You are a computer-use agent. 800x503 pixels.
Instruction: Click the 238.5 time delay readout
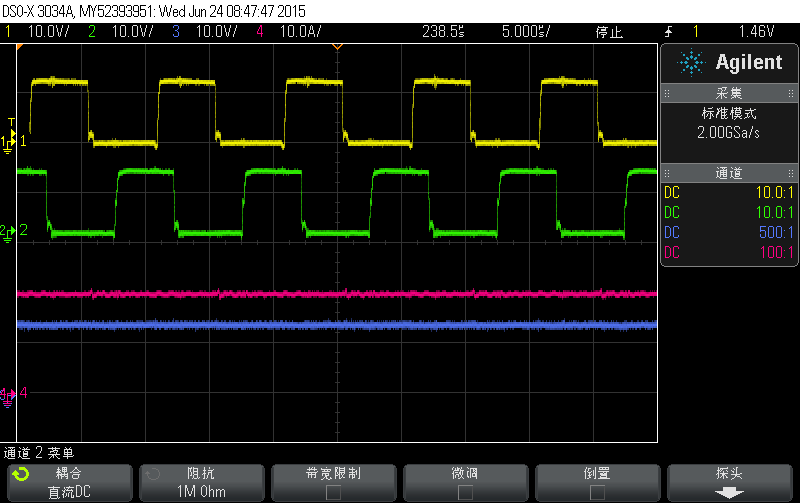coord(443,32)
